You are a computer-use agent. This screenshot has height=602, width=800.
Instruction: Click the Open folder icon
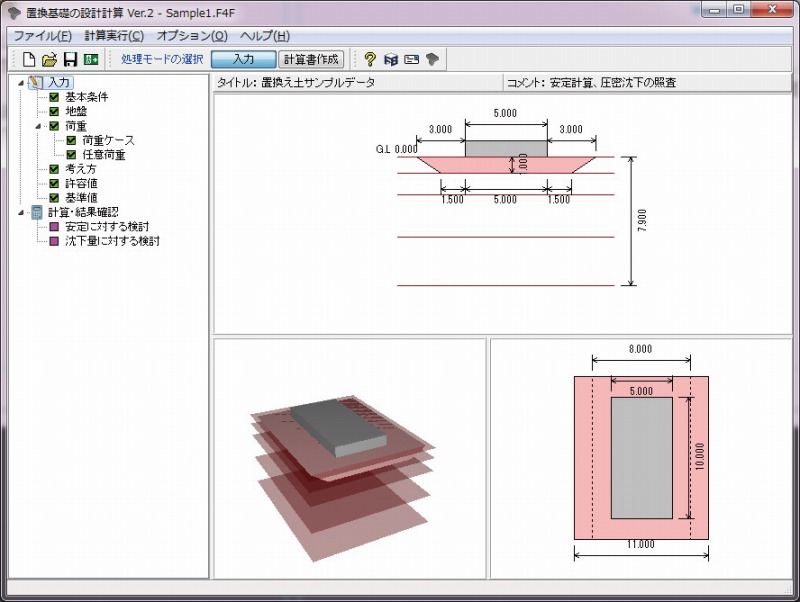(49, 59)
